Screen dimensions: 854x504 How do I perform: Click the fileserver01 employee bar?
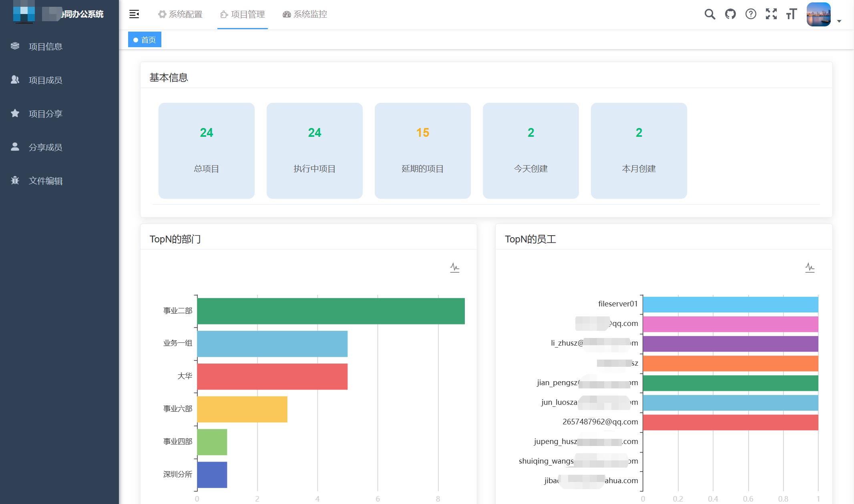pyautogui.click(x=731, y=304)
